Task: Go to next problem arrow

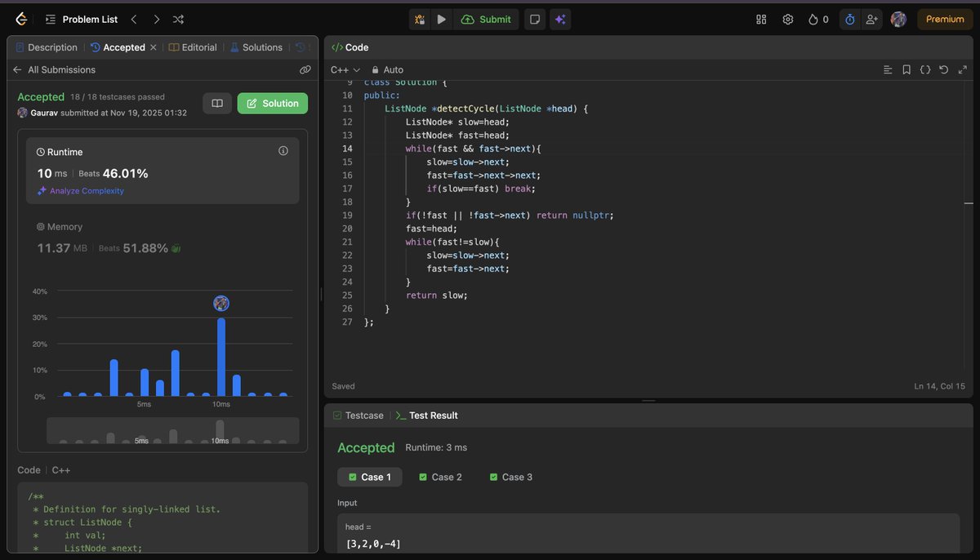Action: pos(156,19)
